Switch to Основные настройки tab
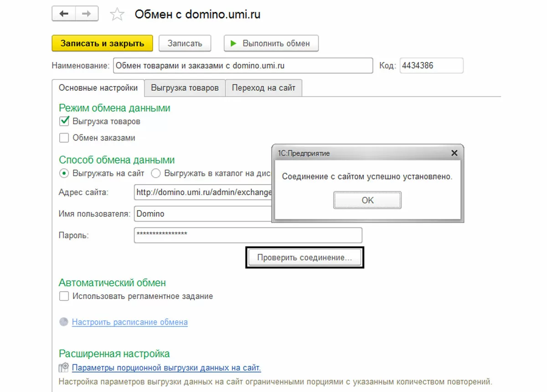The height and width of the screenshot is (392, 547). (98, 88)
